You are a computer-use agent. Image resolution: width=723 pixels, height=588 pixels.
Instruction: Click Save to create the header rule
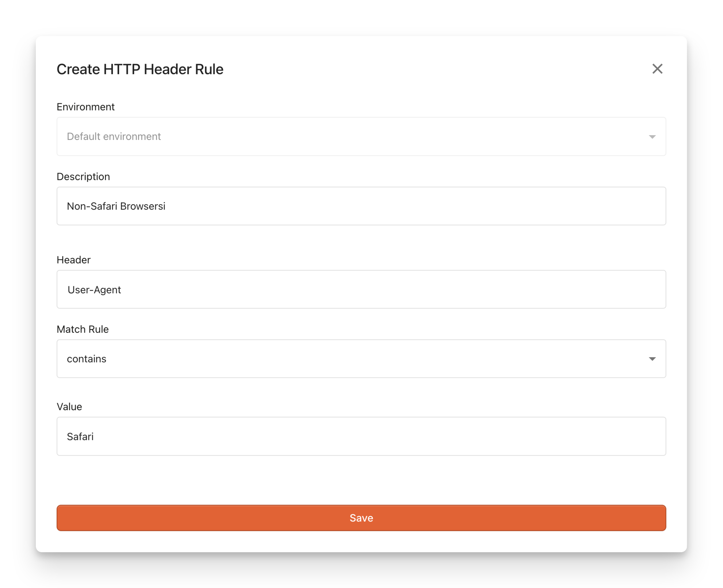point(361,518)
